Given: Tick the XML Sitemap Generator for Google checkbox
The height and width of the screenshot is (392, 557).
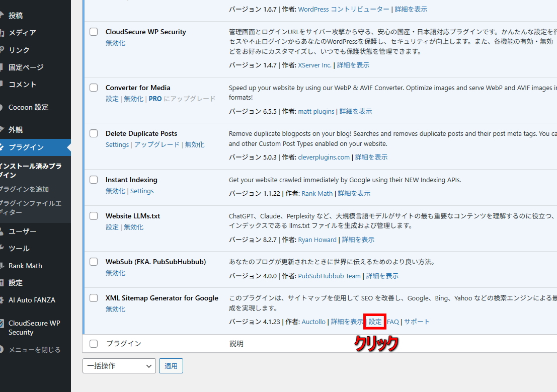Looking at the screenshot, I should [x=94, y=298].
